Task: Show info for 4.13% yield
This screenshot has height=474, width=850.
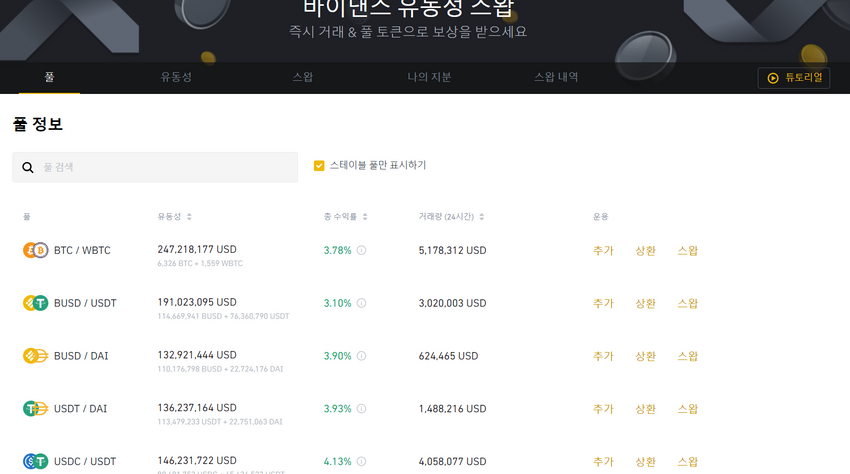Action: click(362, 462)
